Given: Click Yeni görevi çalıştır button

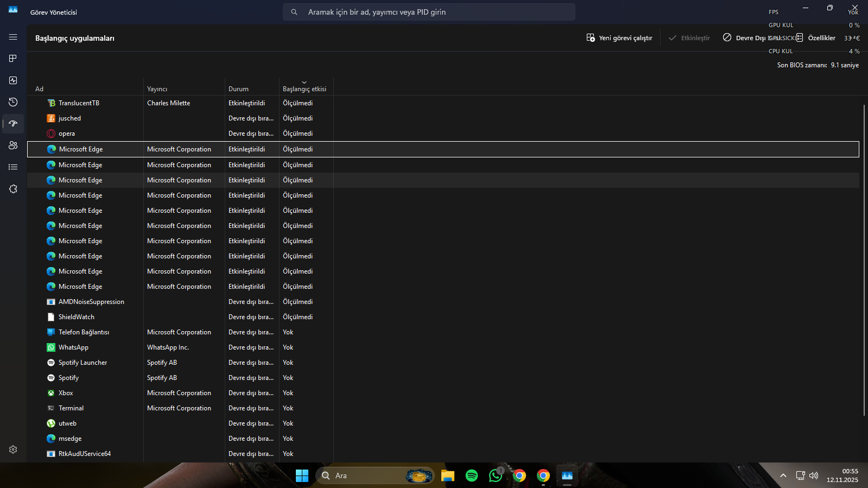Looking at the screenshot, I should (x=619, y=38).
